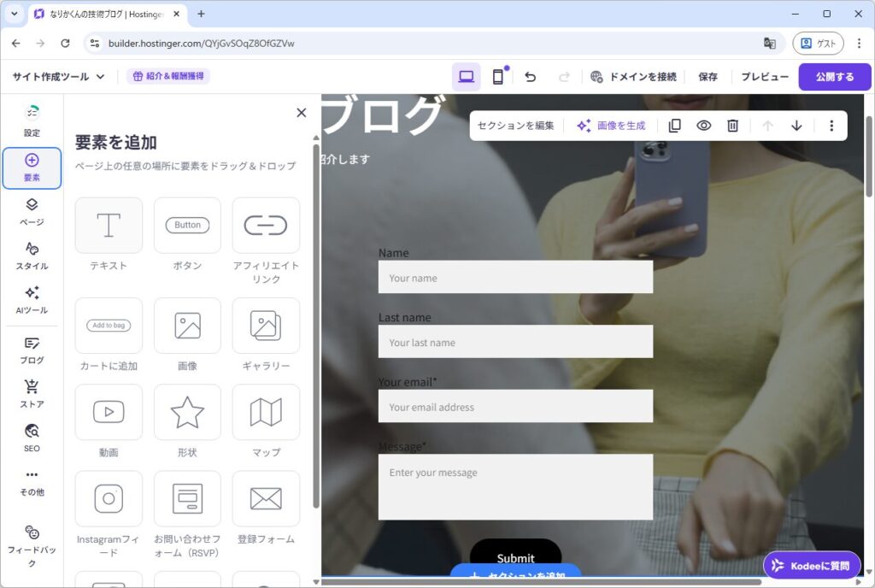Toggle section visibility eye icon
875x588 pixels.
(703, 126)
